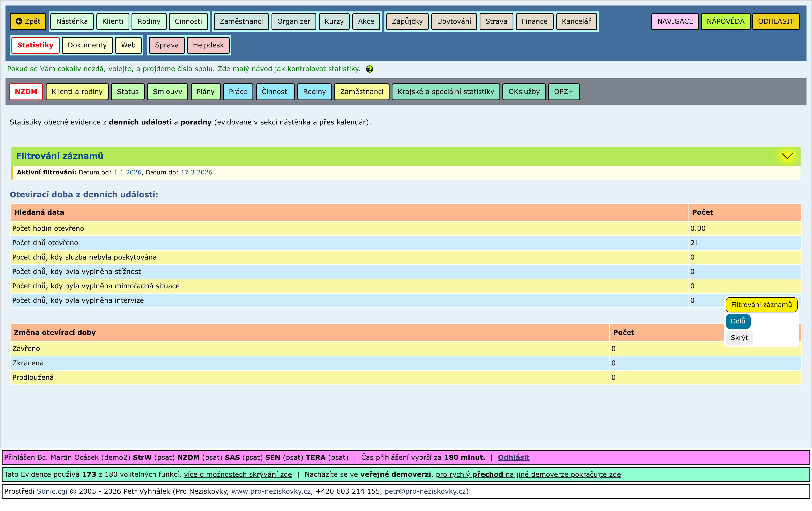This screenshot has width=812, height=511.
Task: Open the Sonic.cgi link
Action: 52,492
